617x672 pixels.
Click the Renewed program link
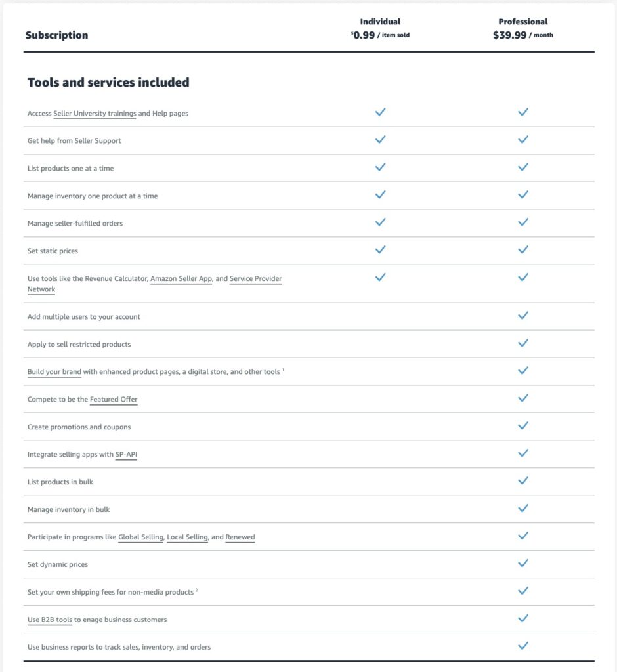coord(240,537)
